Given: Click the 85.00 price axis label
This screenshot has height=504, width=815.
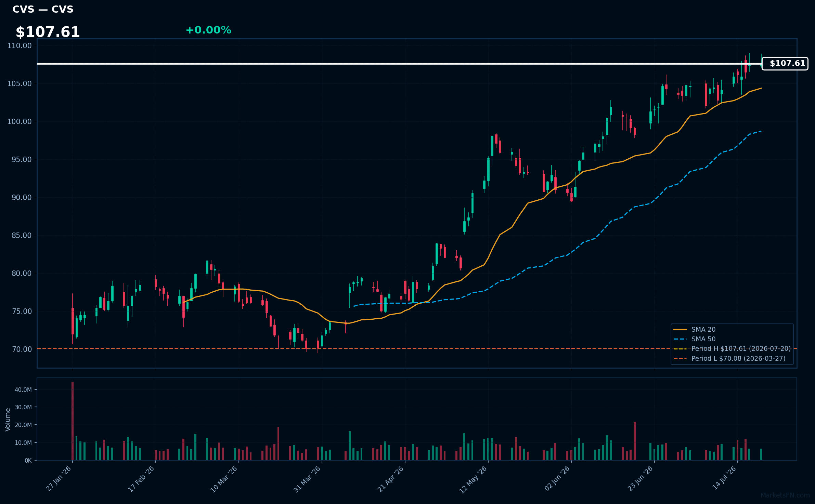Looking at the screenshot, I should point(22,236).
